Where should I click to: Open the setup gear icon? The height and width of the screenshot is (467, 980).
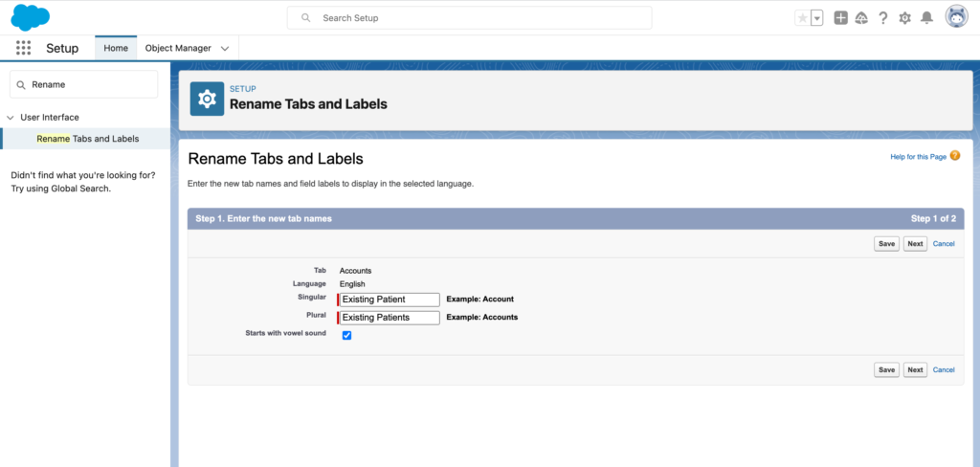click(904, 18)
